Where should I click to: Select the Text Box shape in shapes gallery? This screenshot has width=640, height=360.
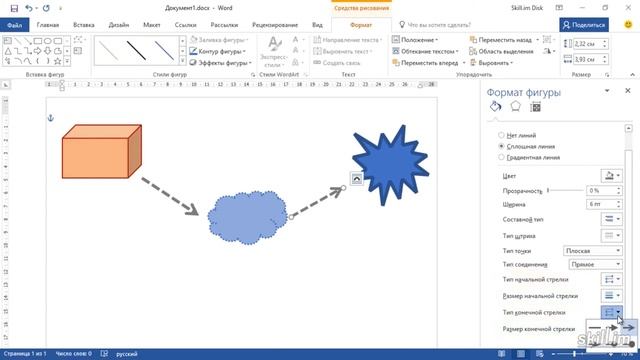(8, 41)
